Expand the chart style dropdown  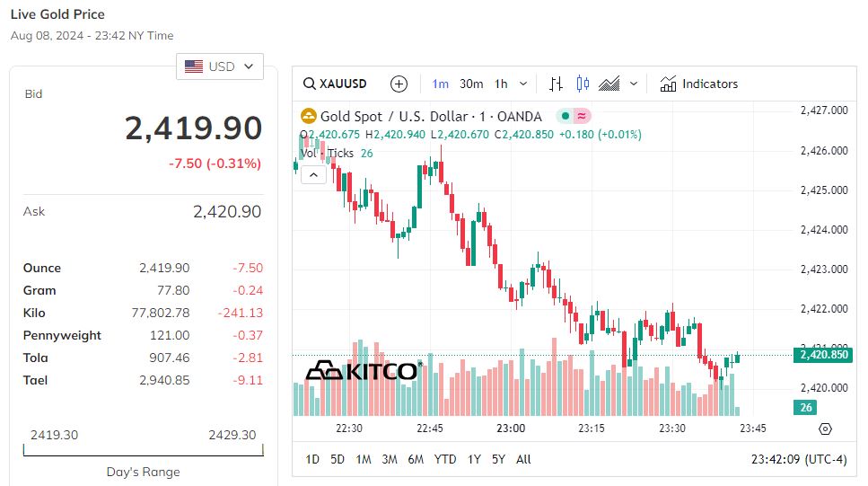coord(634,84)
